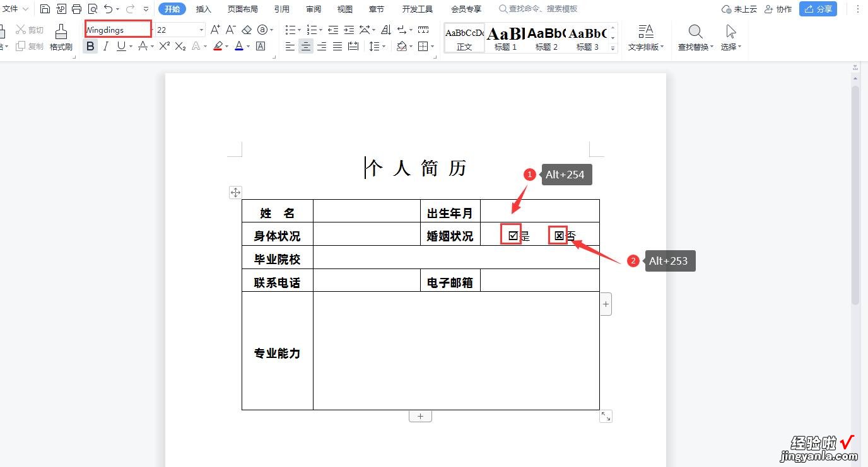Image resolution: width=868 pixels, height=467 pixels.
Task: Click the Distributed alignment icon
Action: [353, 46]
